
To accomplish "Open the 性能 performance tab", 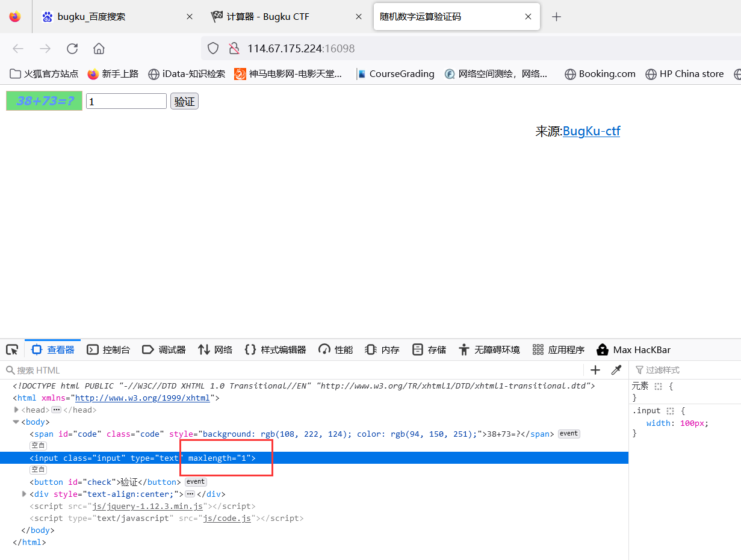I will [335, 349].
